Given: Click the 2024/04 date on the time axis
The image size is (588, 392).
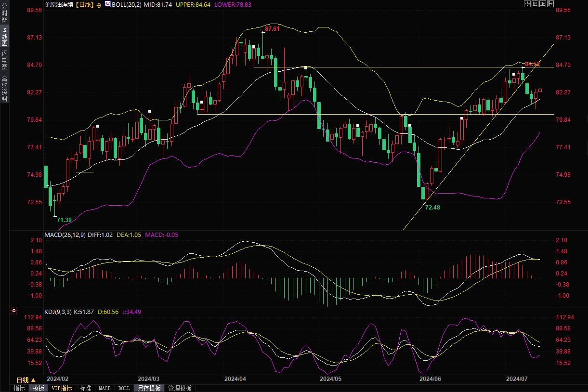Looking at the screenshot, I should click(235, 379).
